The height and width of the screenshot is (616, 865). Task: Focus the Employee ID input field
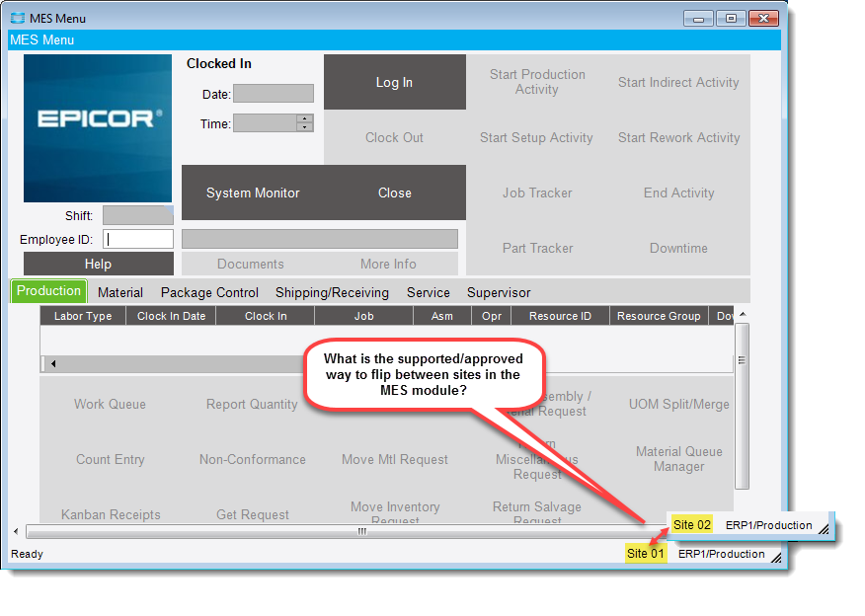(138, 239)
